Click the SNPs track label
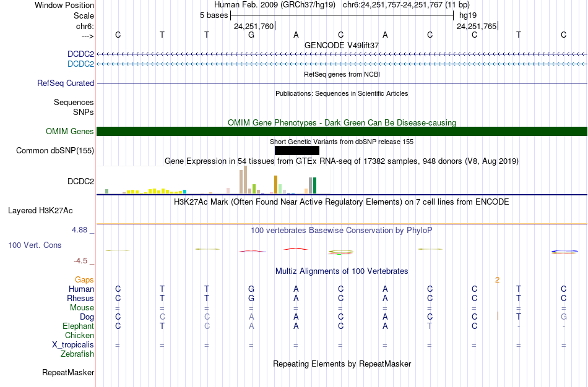Viewport: 588px width, 387px height. 84,112
